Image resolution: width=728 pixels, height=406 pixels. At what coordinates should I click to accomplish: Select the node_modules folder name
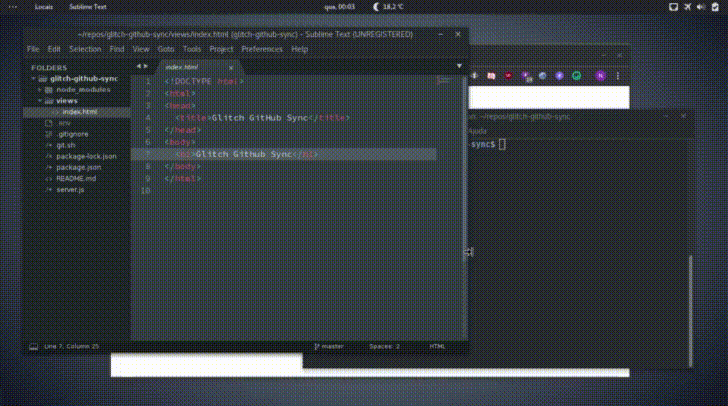[83, 90]
